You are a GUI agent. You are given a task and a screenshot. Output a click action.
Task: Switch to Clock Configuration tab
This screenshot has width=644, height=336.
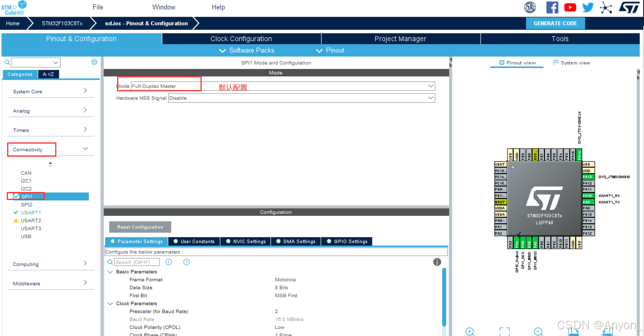pyautogui.click(x=241, y=38)
